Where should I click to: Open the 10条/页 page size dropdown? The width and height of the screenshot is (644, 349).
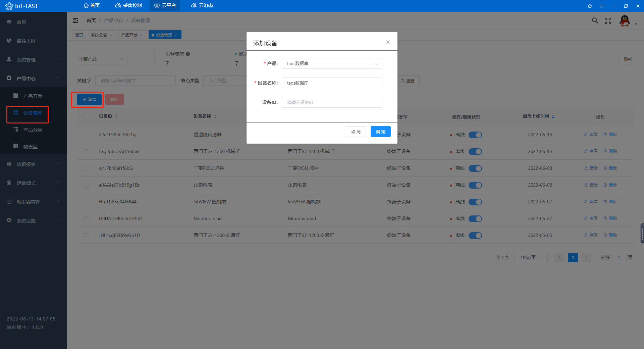click(531, 257)
